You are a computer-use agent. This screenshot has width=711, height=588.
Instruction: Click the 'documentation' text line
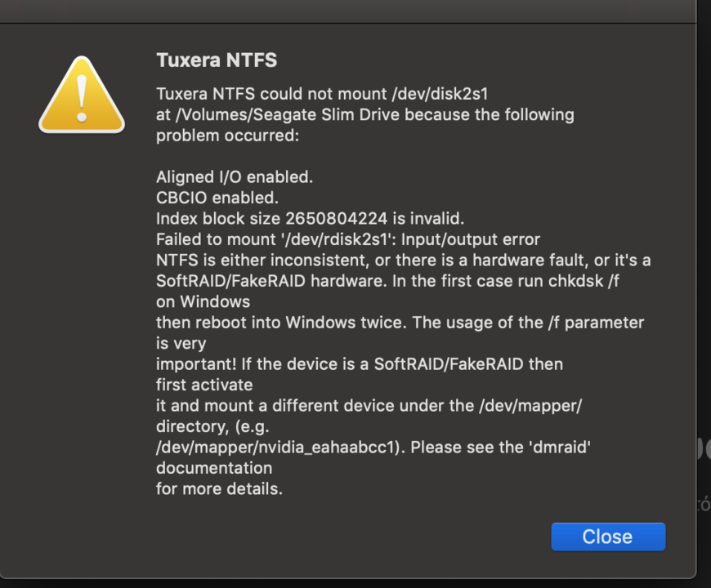pyautogui.click(x=214, y=468)
